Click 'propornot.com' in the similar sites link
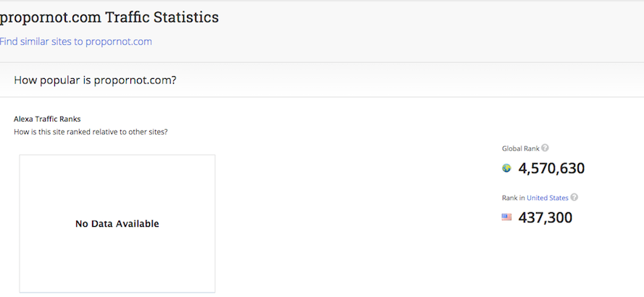The width and height of the screenshot is (644, 297). point(119,41)
